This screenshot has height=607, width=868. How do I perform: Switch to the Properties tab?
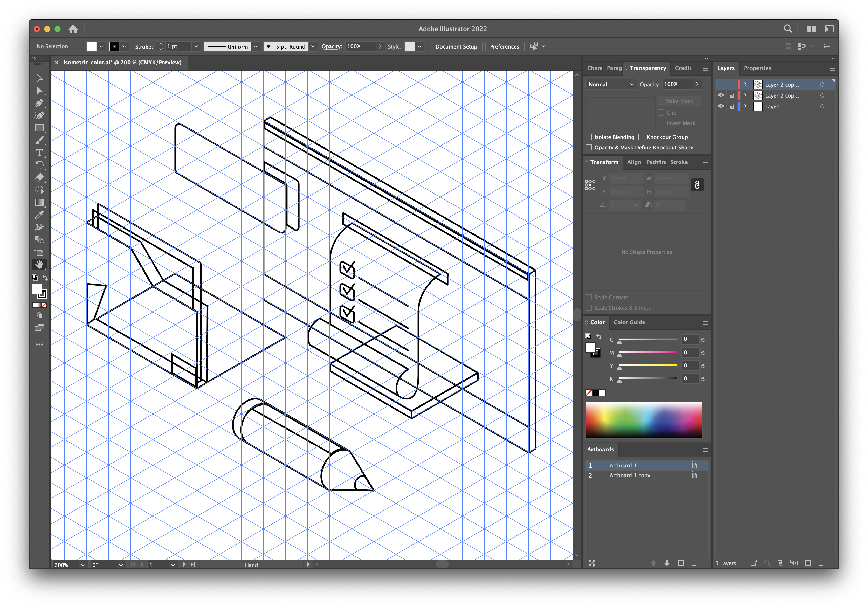point(757,68)
